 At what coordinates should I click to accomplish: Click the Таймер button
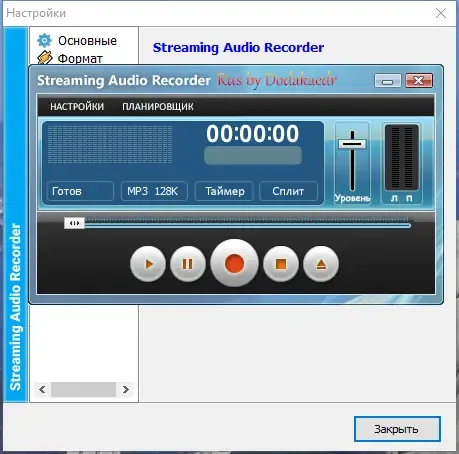point(224,191)
